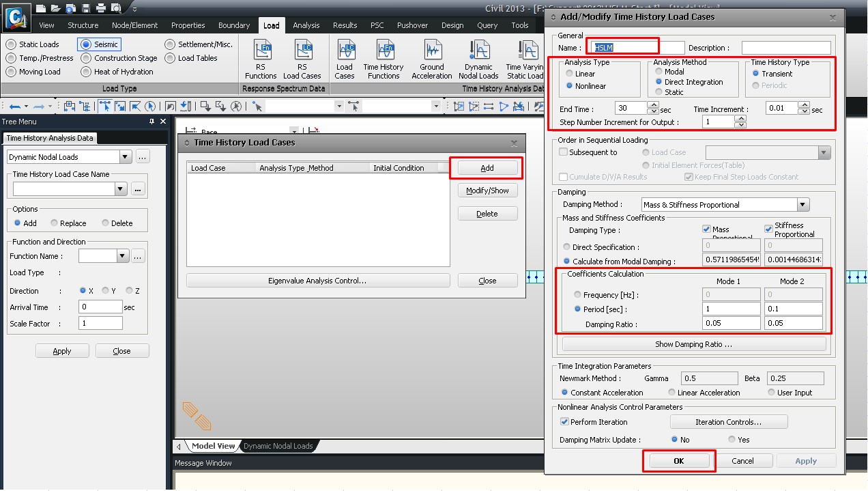This screenshot has height=491, width=868.
Task: Open the Dynamic Nodal Loads view tab
Action: coord(278,446)
